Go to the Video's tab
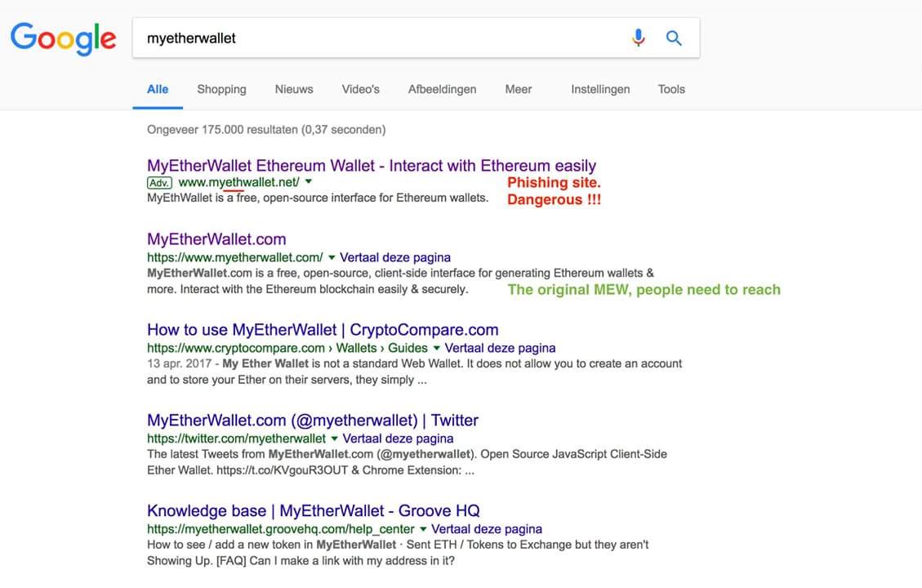The height and width of the screenshot is (588, 922). pos(360,90)
